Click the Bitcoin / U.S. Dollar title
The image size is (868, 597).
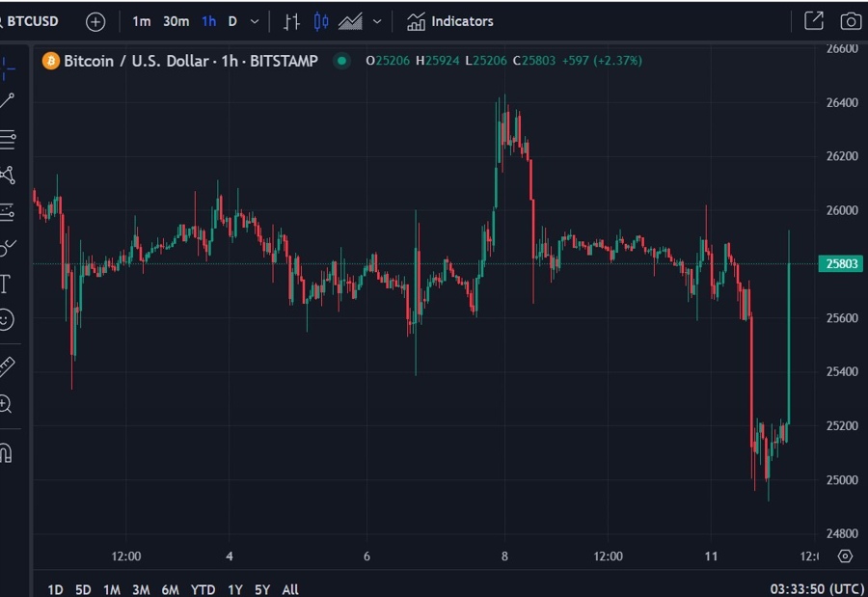pos(136,61)
